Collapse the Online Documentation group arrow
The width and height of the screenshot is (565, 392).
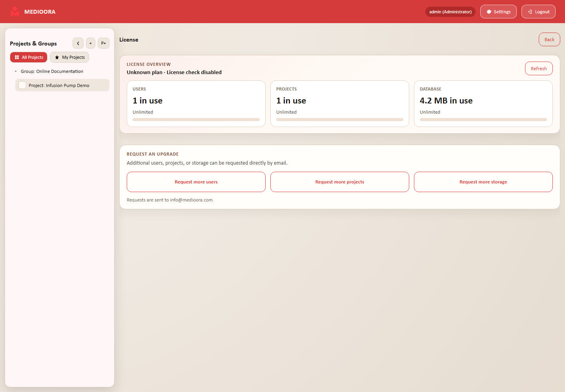[x=16, y=71]
